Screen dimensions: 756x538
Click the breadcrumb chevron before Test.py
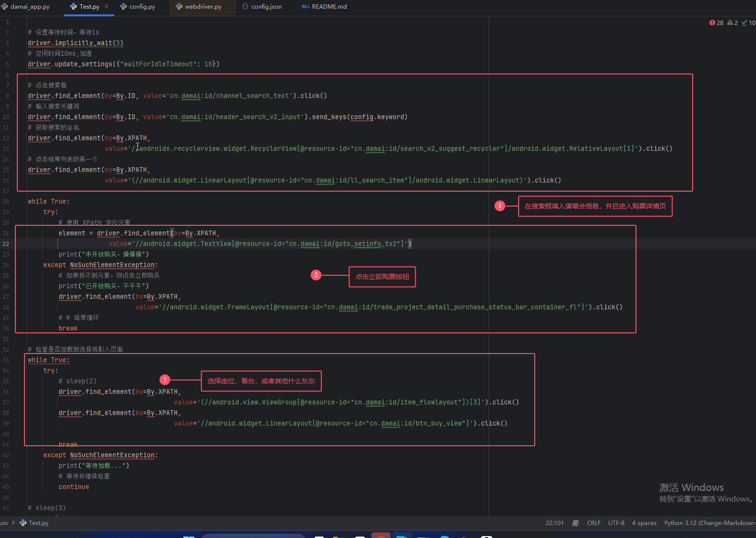(13, 523)
